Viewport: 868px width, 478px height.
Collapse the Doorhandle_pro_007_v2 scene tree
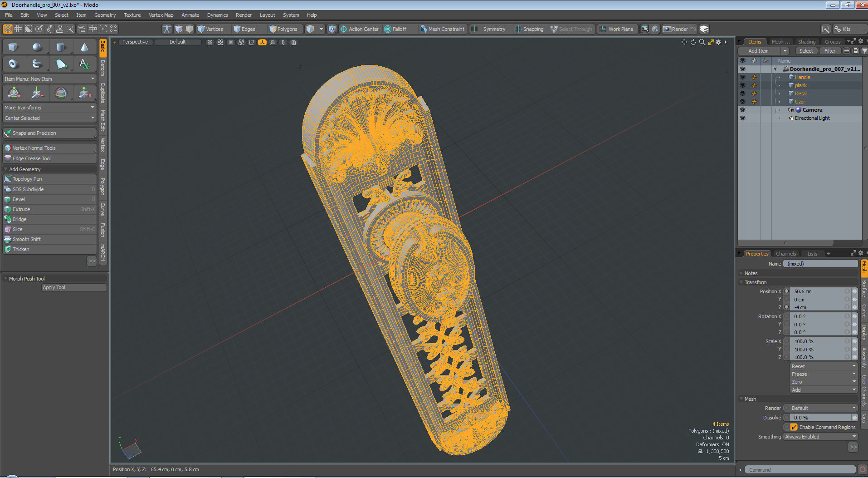pyautogui.click(x=775, y=69)
